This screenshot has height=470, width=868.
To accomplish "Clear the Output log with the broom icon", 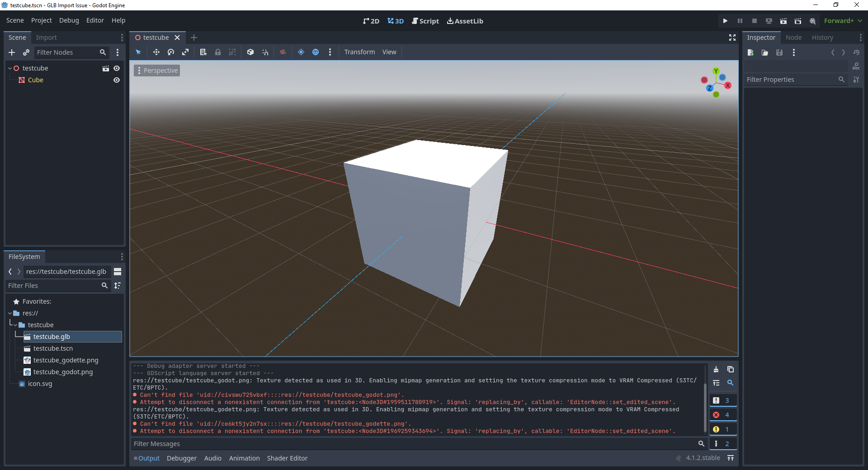I will coord(717,369).
